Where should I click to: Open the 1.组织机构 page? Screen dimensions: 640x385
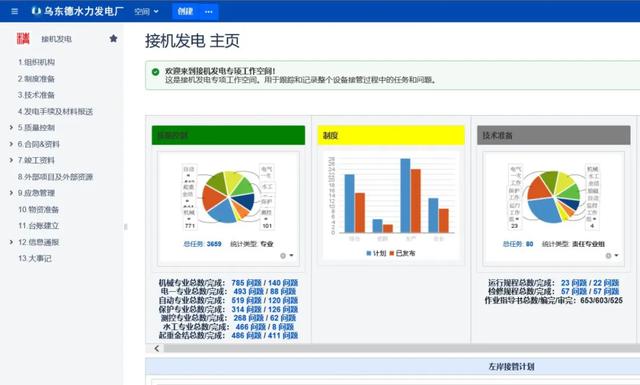[36, 62]
